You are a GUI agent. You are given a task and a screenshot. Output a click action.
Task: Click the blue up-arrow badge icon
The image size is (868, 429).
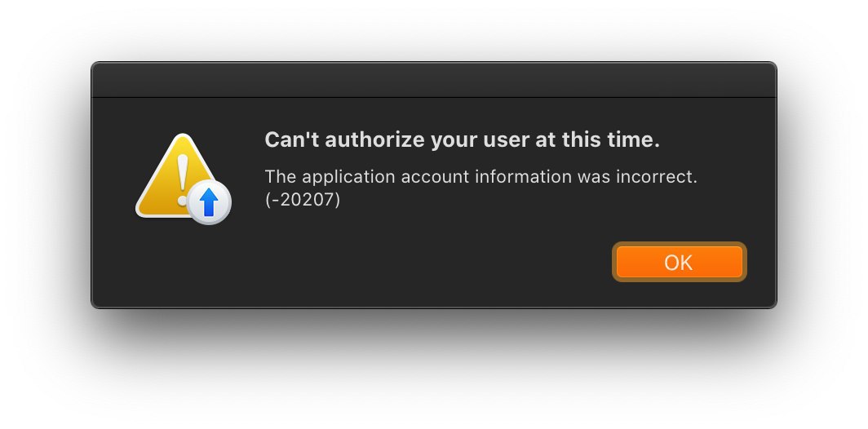(209, 202)
